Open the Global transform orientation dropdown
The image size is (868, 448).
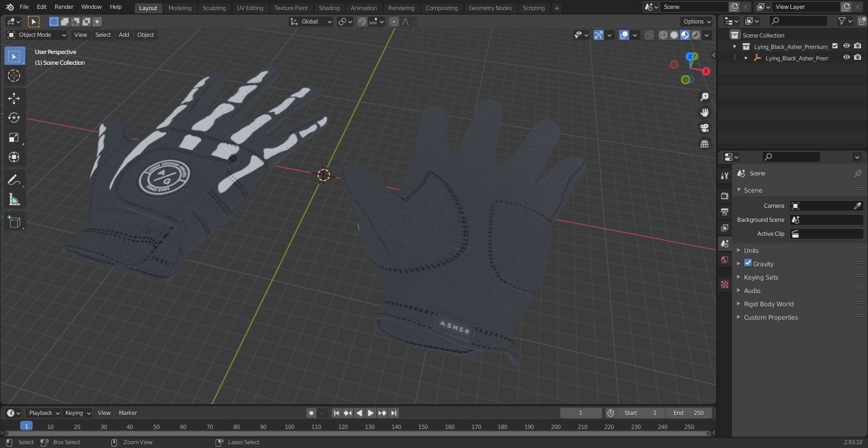pos(311,22)
